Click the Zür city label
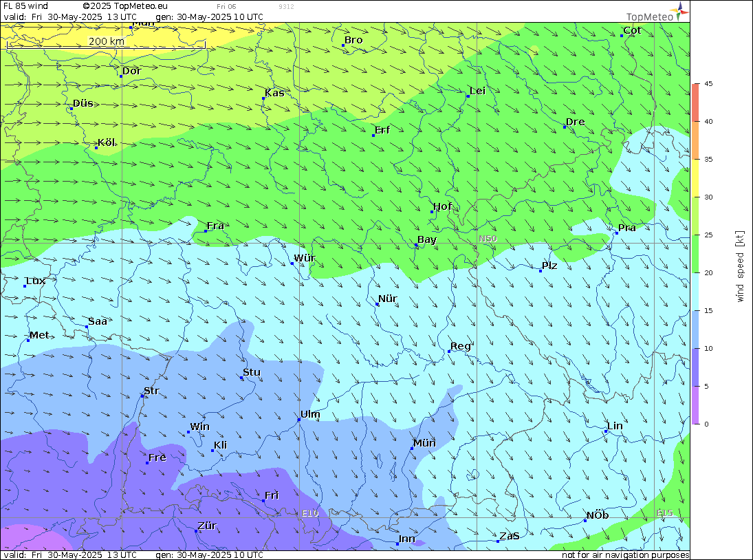Screen dimensions: 753x560 pos(207,526)
